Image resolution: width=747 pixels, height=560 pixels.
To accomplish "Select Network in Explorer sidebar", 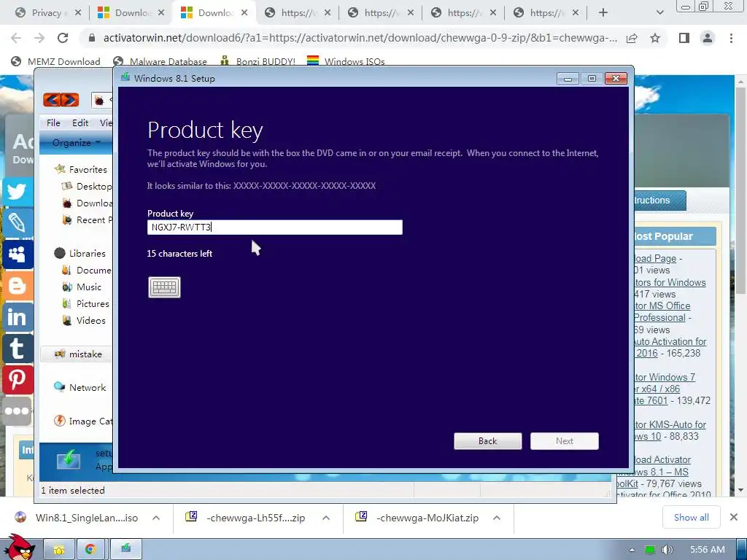I will (x=80, y=388).
